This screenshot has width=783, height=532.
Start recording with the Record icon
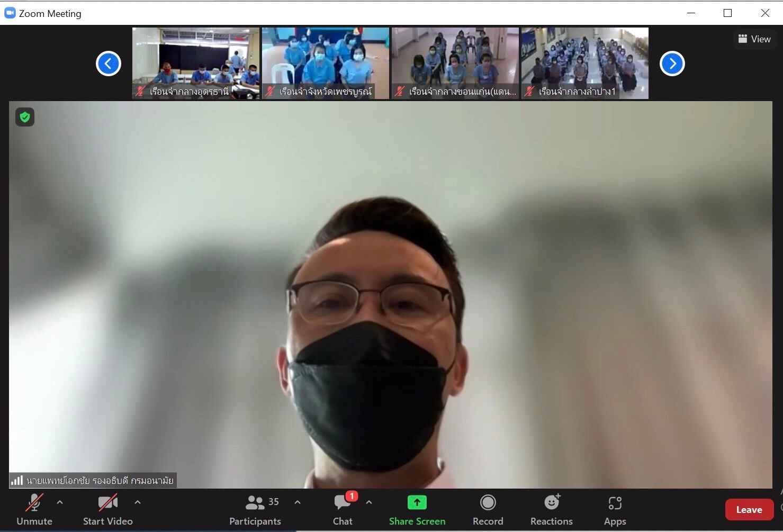pos(488,502)
